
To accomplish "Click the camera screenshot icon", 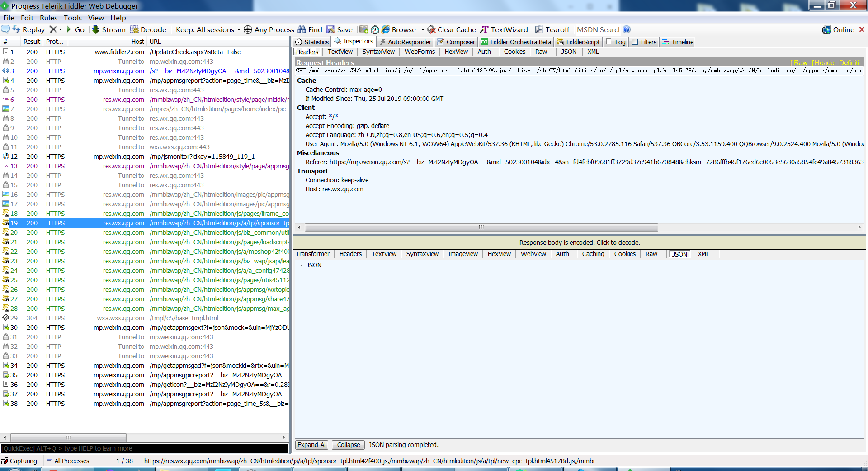I will pyautogui.click(x=363, y=29).
